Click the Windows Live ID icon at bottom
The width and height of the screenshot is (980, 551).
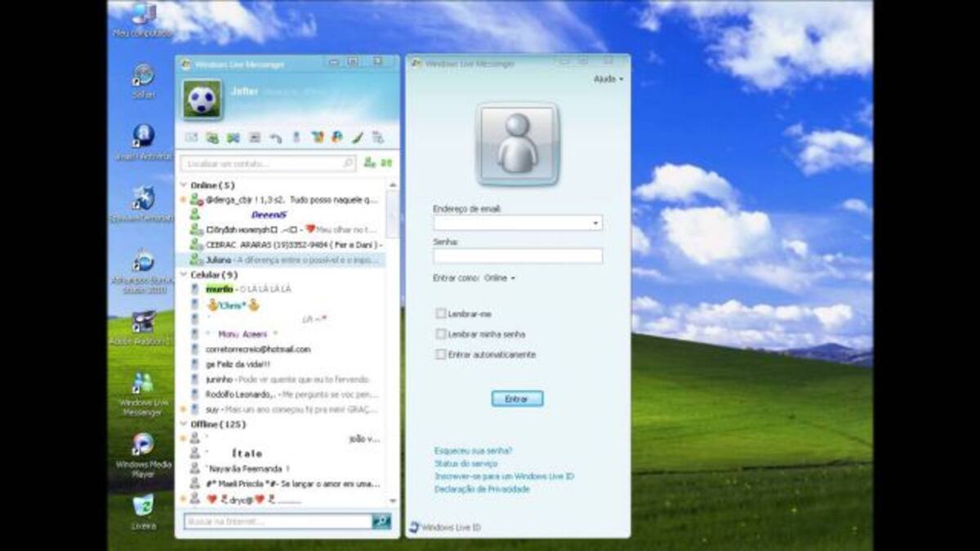(414, 527)
